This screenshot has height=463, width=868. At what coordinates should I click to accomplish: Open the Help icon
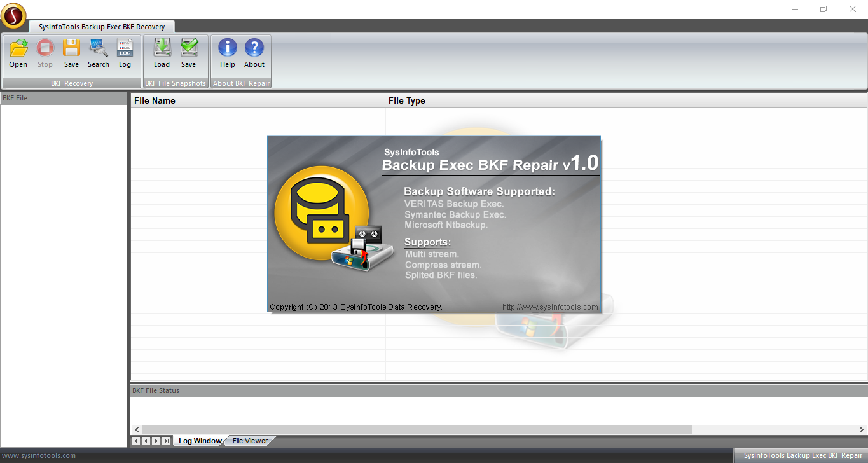click(228, 54)
